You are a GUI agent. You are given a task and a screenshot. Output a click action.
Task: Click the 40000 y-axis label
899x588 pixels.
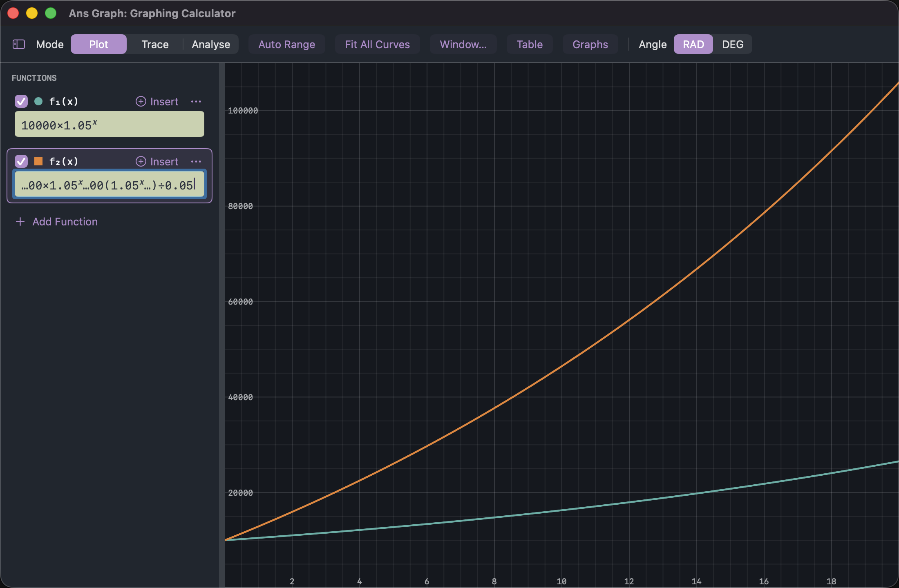point(240,397)
